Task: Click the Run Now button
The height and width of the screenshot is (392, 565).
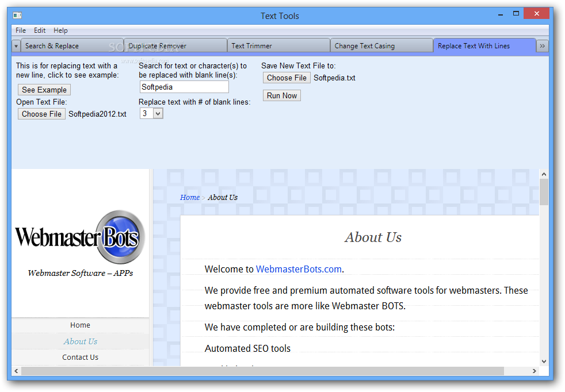Action: [282, 95]
